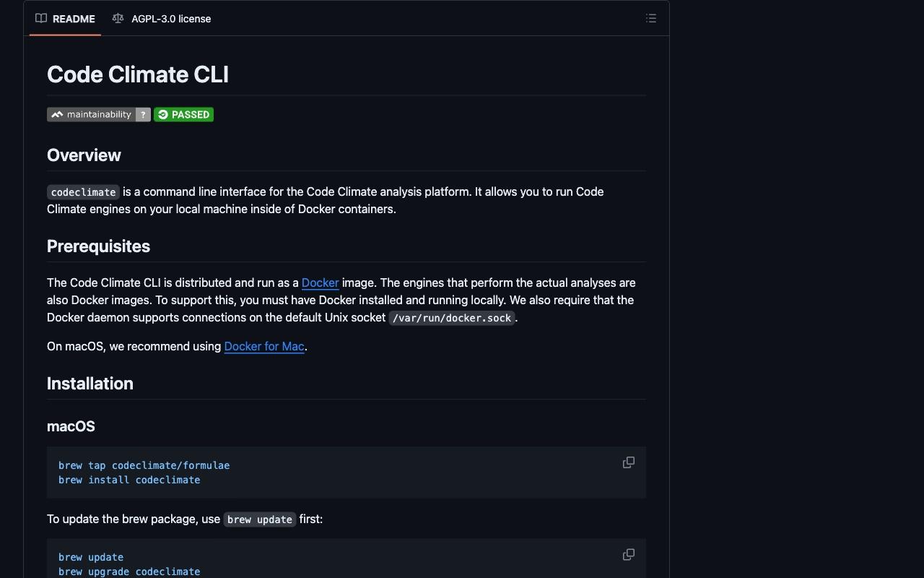Viewport: 924px width, 578px height.
Task: Click the brew upgrade codeclimate line
Action: pos(129,571)
